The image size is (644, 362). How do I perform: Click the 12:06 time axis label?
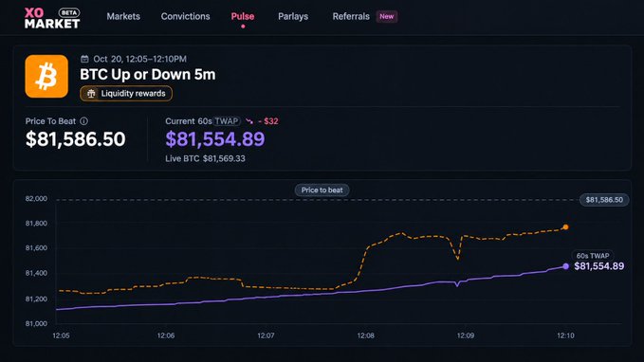166,335
